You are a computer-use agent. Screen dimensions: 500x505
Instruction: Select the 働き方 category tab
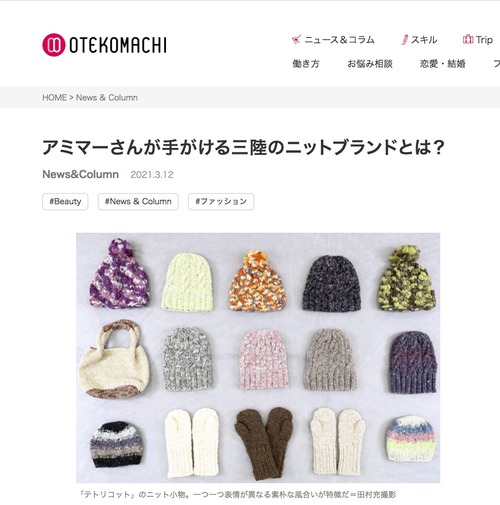[306, 64]
